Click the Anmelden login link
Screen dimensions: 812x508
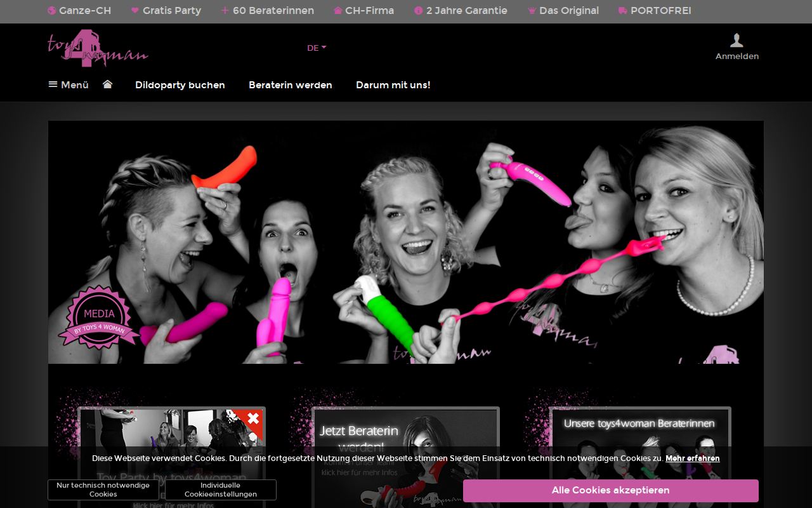737,56
